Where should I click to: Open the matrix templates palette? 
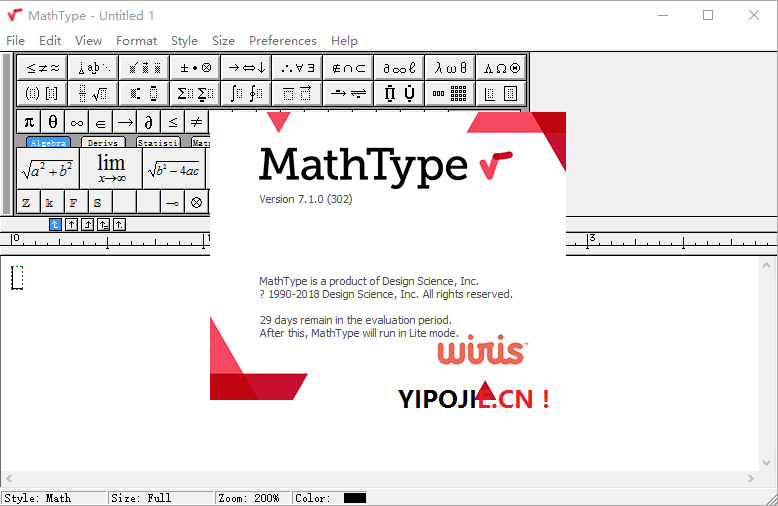click(x=451, y=93)
